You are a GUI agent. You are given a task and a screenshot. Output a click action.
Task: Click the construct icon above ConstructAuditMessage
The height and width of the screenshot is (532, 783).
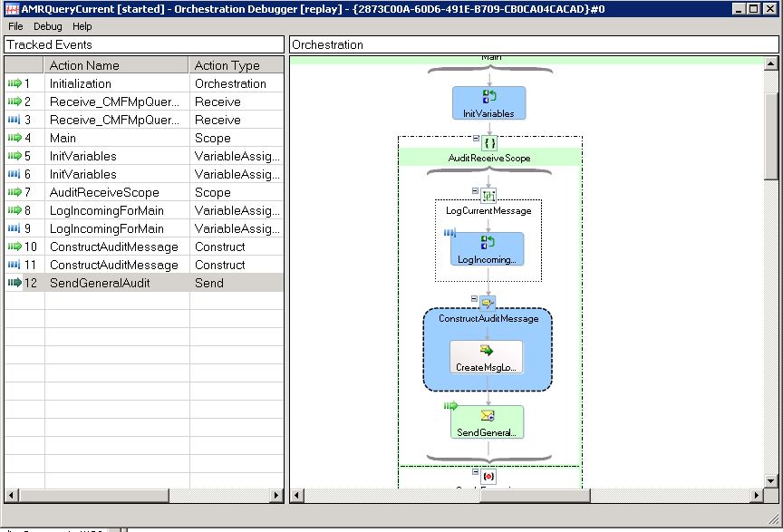[x=487, y=301]
